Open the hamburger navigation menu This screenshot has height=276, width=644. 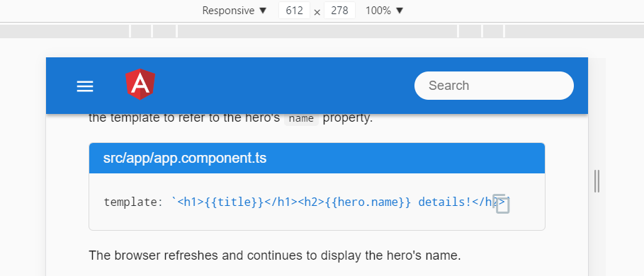tap(85, 86)
